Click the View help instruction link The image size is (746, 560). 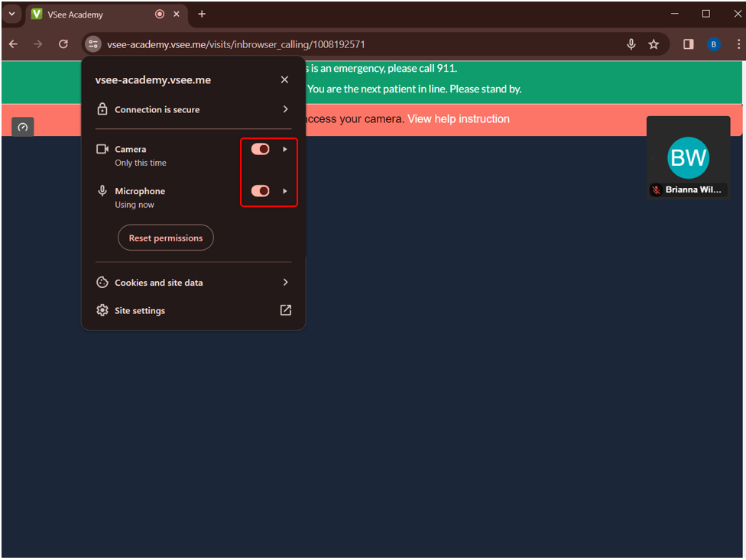tap(458, 119)
